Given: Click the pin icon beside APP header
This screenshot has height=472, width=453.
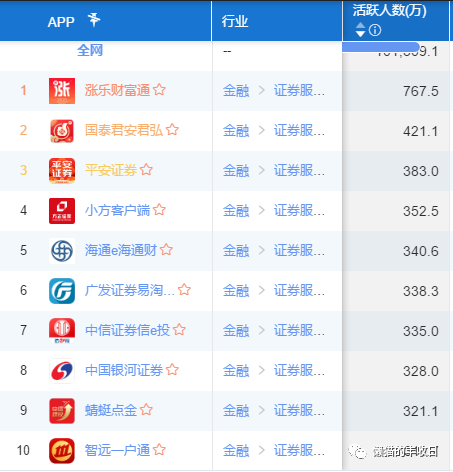Looking at the screenshot, I should (94, 20).
